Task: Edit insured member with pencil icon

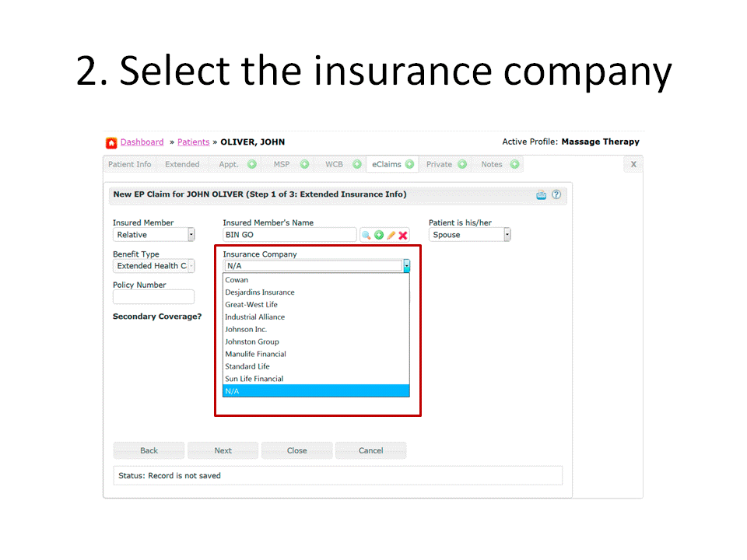Action: pos(391,235)
